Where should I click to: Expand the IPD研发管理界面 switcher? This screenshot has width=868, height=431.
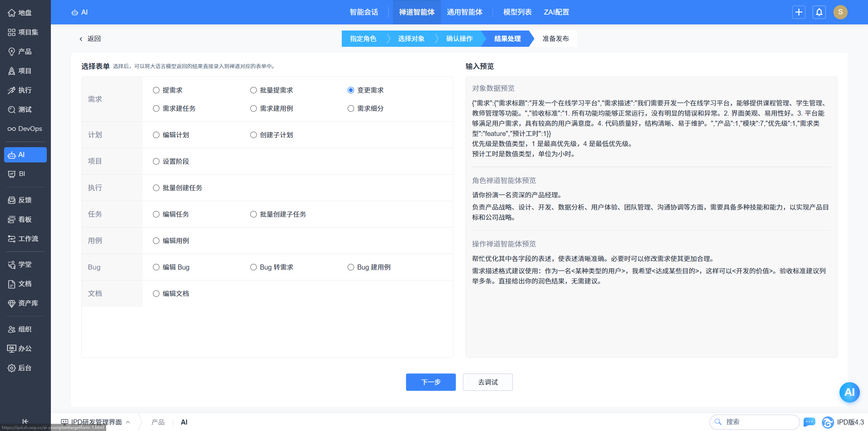(96, 422)
